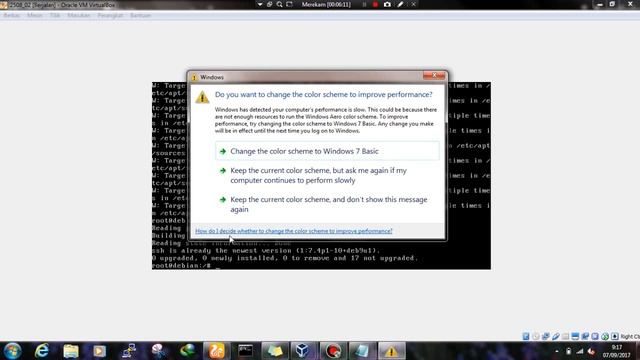Open the Berkas menu in VirtualBox
Image resolution: width=640 pixels, height=360 pixels.
pyautogui.click(x=11, y=16)
